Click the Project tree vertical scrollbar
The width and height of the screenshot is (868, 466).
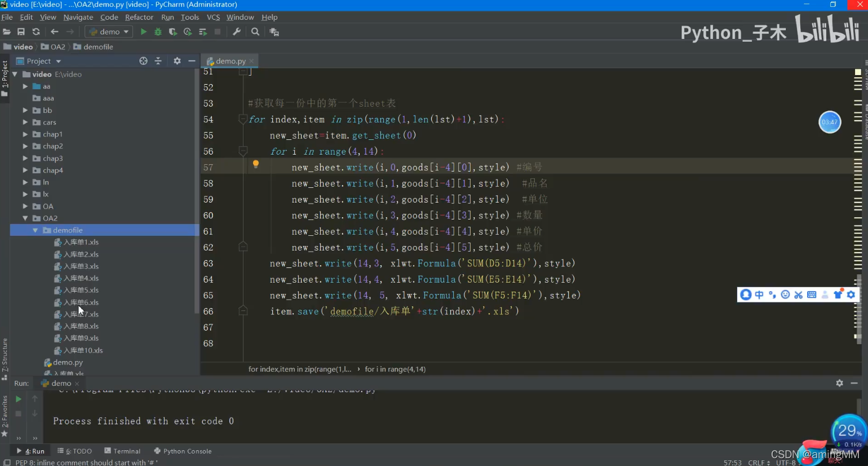click(x=197, y=192)
